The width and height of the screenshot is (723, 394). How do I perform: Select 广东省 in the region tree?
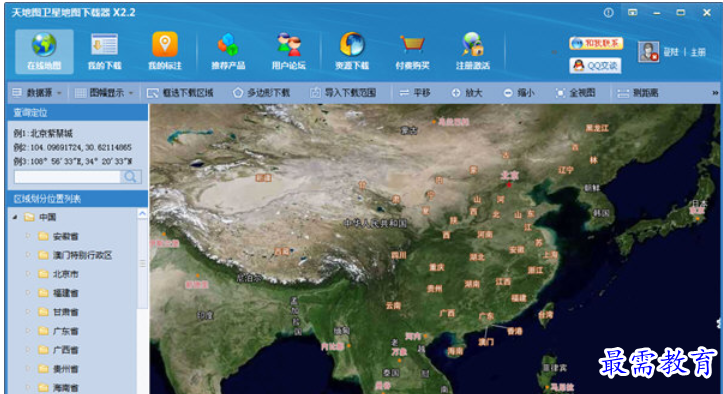pyautogui.click(x=65, y=331)
